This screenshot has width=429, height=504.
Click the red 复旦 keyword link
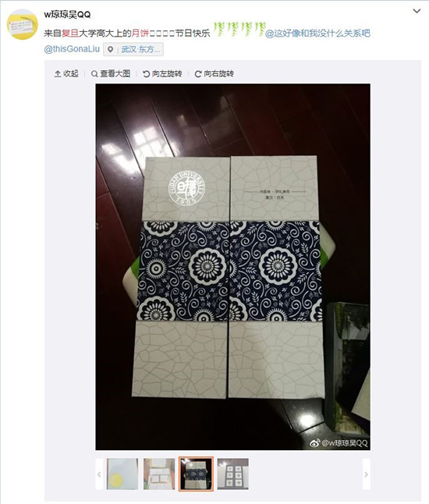[70, 34]
